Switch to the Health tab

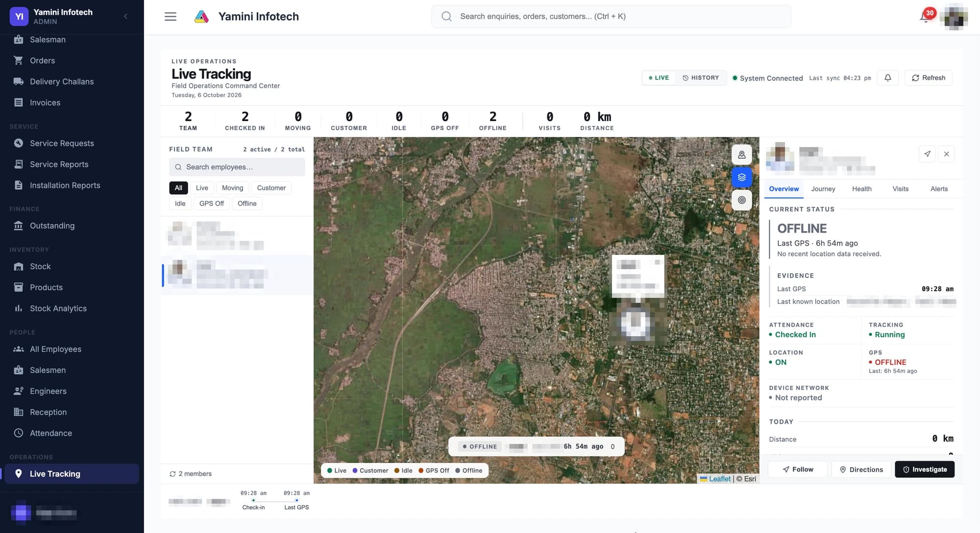(861, 189)
